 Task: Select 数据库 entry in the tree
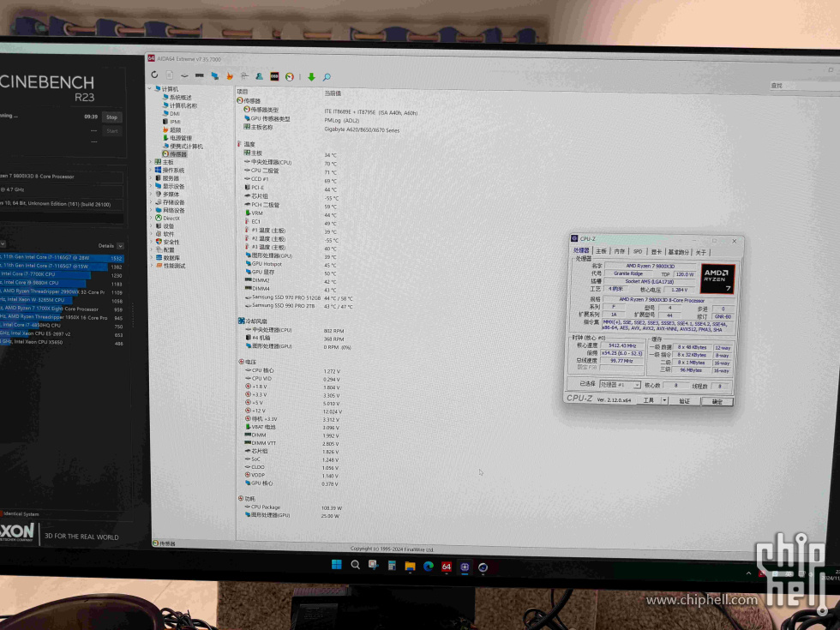(167, 258)
